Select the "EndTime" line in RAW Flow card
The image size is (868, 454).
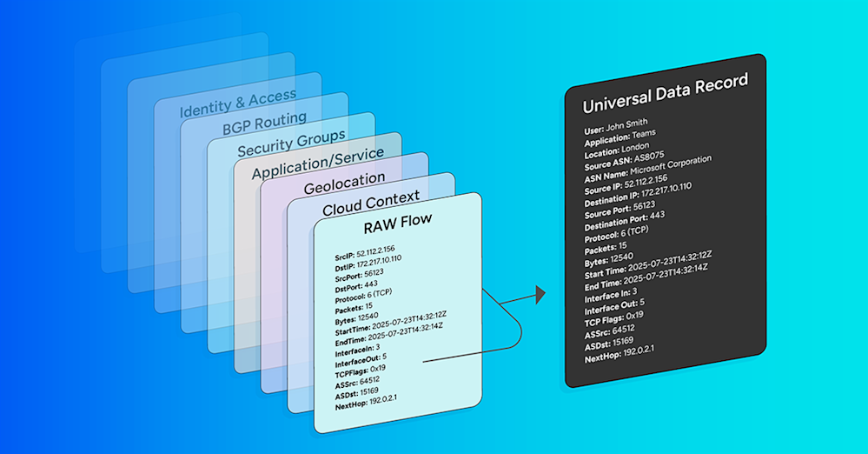(x=388, y=334)
